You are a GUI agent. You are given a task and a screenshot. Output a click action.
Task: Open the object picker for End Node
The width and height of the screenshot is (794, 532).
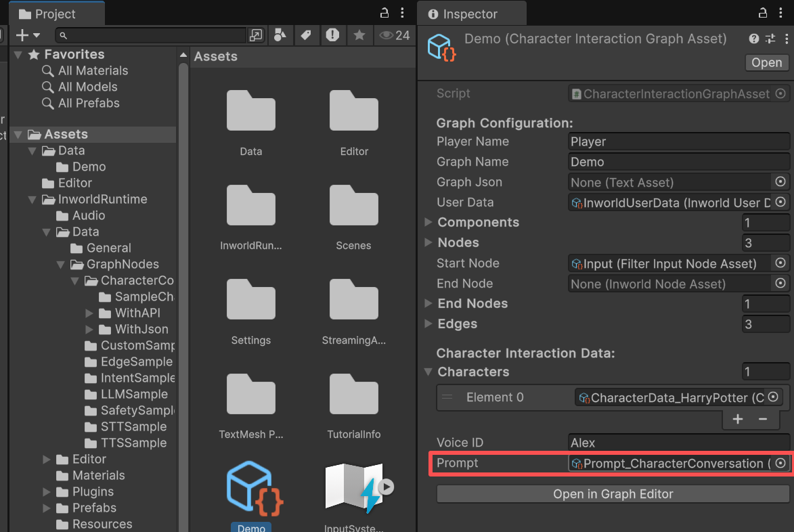click(x=780, y=283)
